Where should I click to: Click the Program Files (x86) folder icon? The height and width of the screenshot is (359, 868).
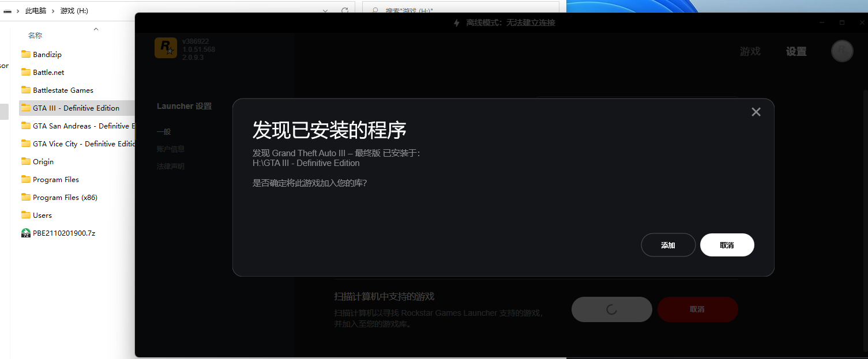[x=26, y=197]
